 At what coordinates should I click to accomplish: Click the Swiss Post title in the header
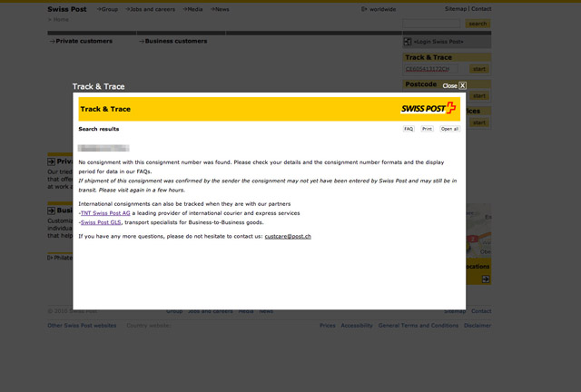click(x=67, y=9)
